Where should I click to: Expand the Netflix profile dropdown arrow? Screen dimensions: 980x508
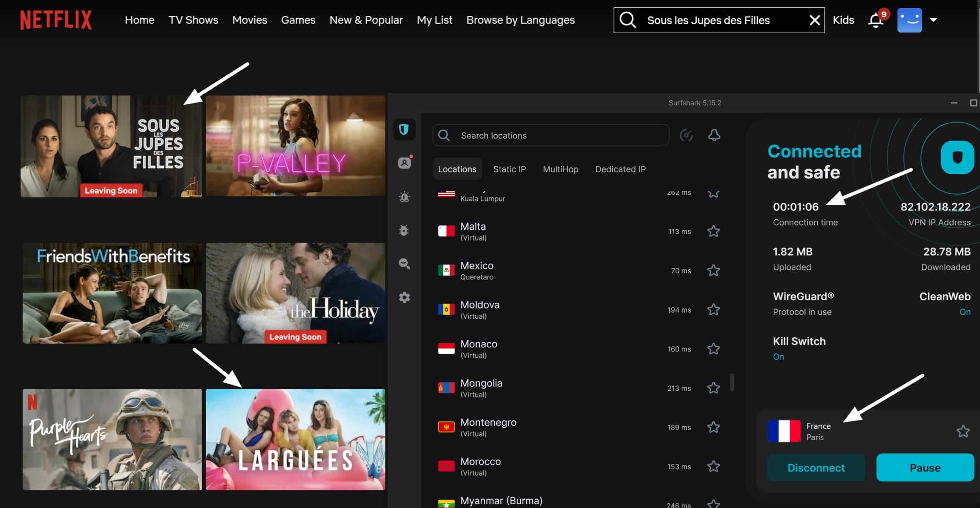(x=933, y=20)
